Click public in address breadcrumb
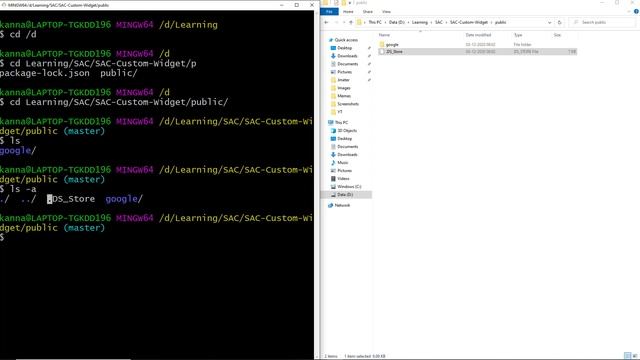This screenshot has height=360, width=640. tap(500, 22)
